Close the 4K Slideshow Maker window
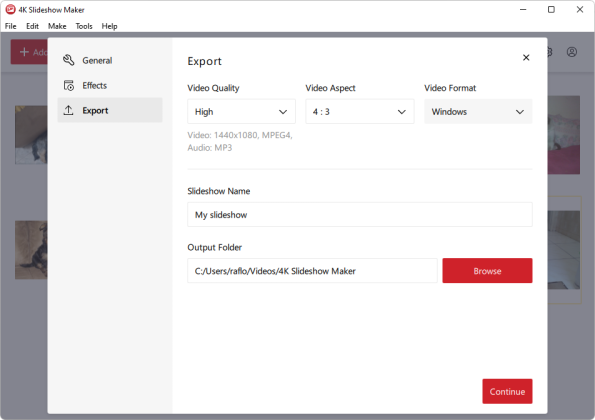The width and height of the screenshot is (595, 420). coord(580,9)
